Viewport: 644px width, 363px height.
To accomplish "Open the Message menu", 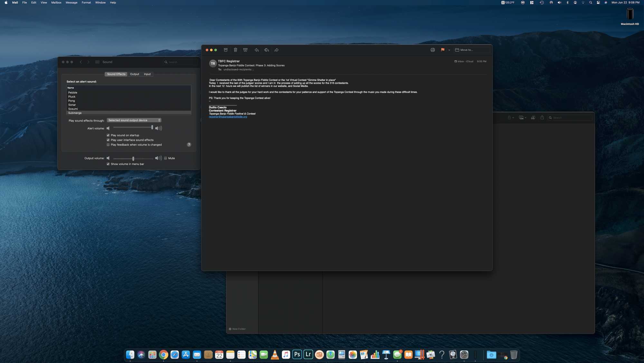I will point(71,3).
